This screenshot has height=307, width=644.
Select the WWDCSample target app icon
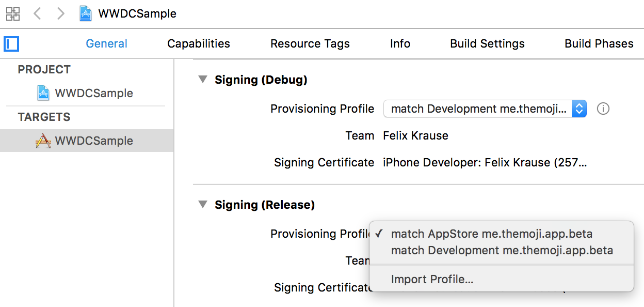[43, 141]
